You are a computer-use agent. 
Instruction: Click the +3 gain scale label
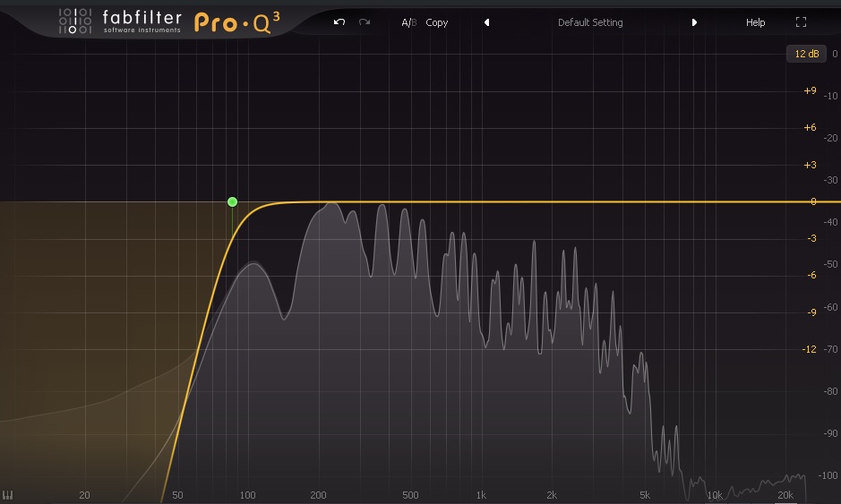click(810, 165)
